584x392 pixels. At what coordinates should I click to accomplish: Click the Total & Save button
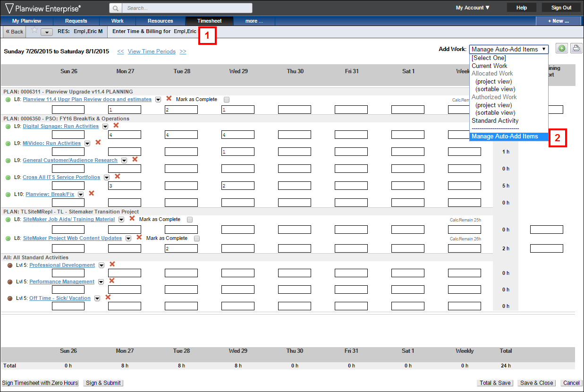tap(495, 383)
